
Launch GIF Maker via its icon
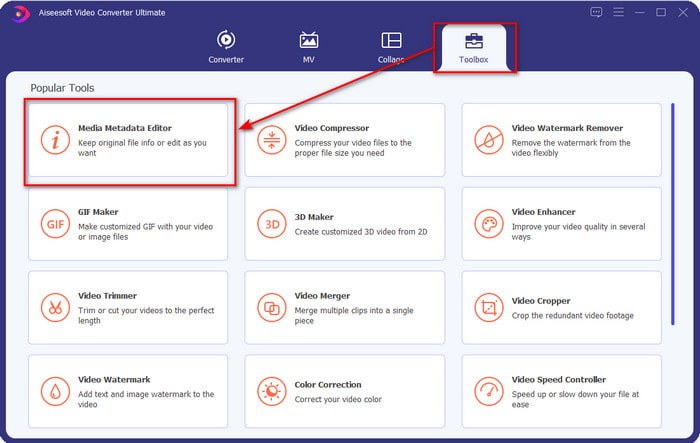55,224
